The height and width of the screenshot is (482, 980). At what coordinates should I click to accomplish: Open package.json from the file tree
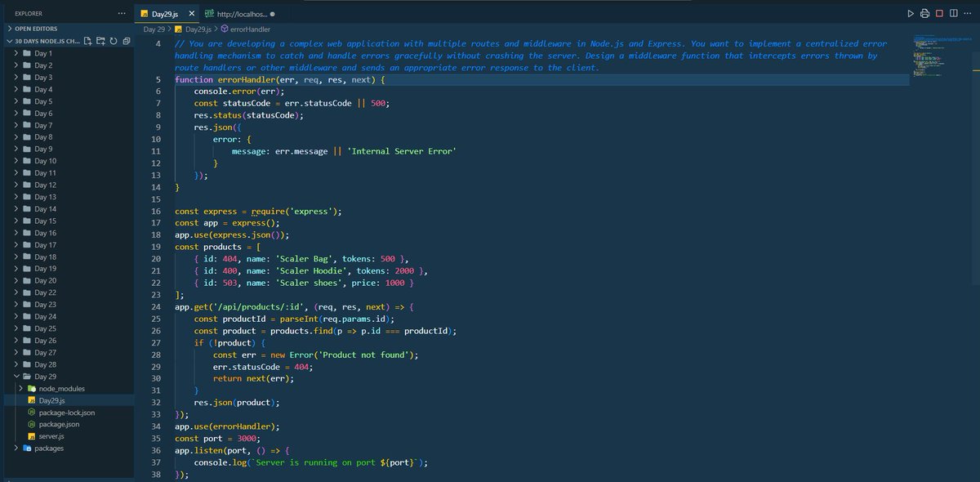point(67,425)
